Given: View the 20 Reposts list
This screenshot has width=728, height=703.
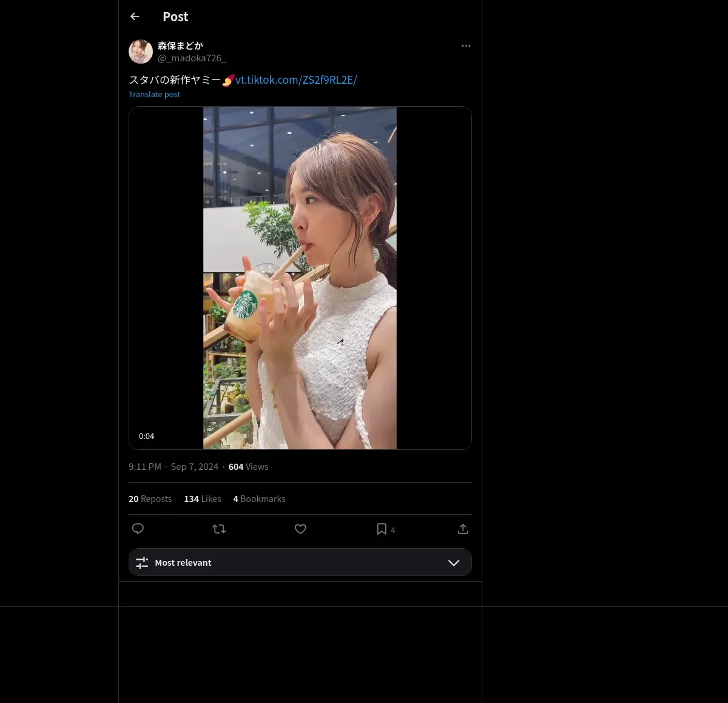Looking at the screenshot, I should 150,498.
